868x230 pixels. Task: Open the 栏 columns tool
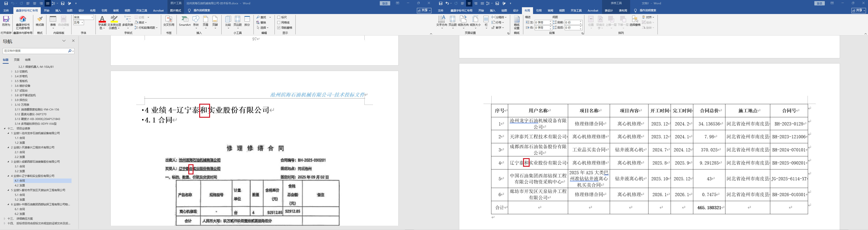(x=486, y=22)
